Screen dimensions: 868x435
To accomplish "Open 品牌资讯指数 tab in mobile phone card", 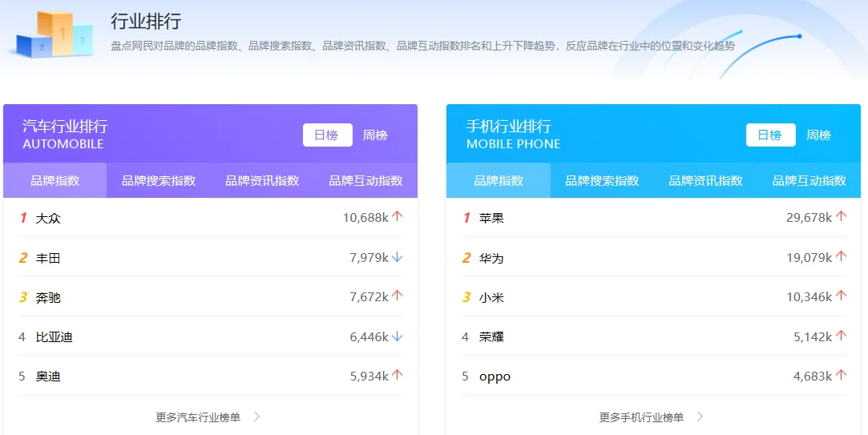I will point(705,180).
